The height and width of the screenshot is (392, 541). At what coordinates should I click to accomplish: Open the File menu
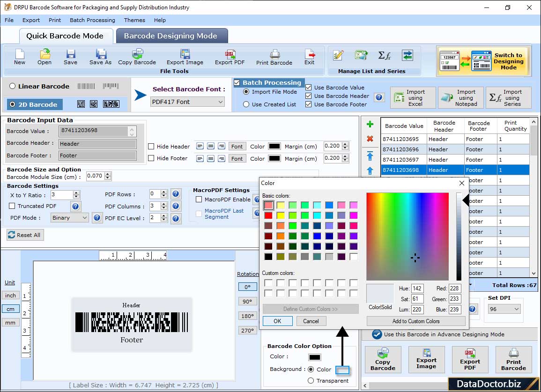(x=9, y=20)
